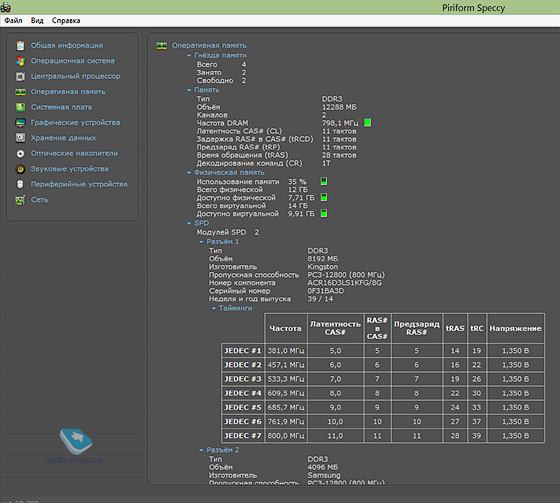Collapse the Разъём 1 node

point(201,242)
